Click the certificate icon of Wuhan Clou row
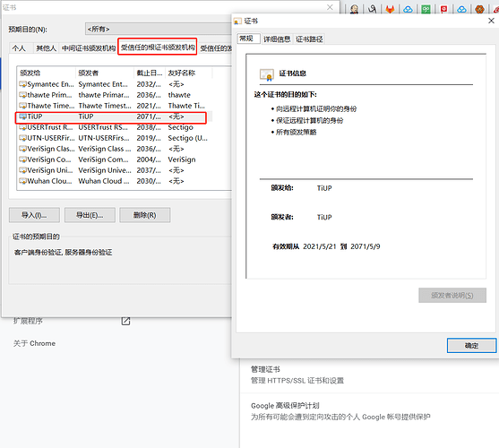The width and height of the screenshot is (499, 448). click(22, 181)
